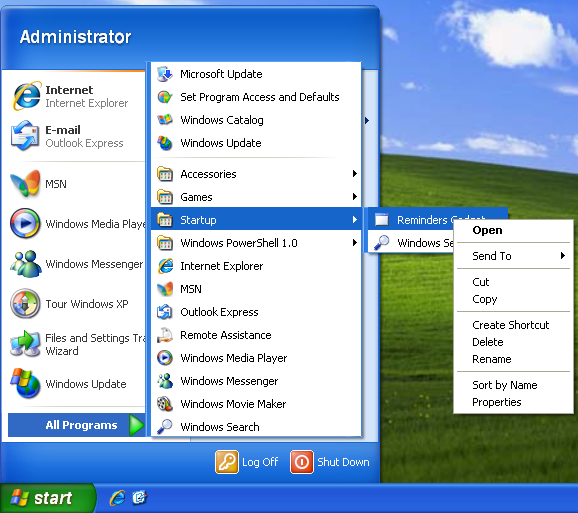Select Send To in the context menu

[x=513, y=256]
